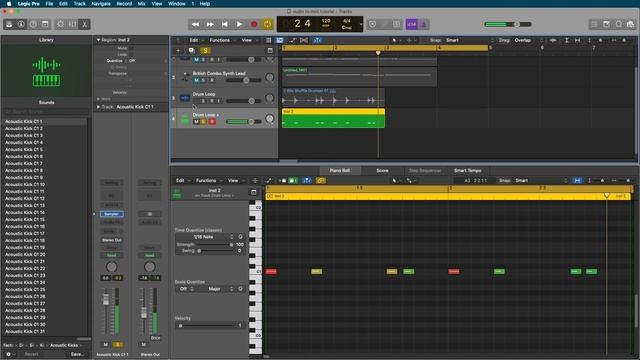Go to beginning with transport button
The height and width of the screenshot is (360, 640).
point(224,24)
